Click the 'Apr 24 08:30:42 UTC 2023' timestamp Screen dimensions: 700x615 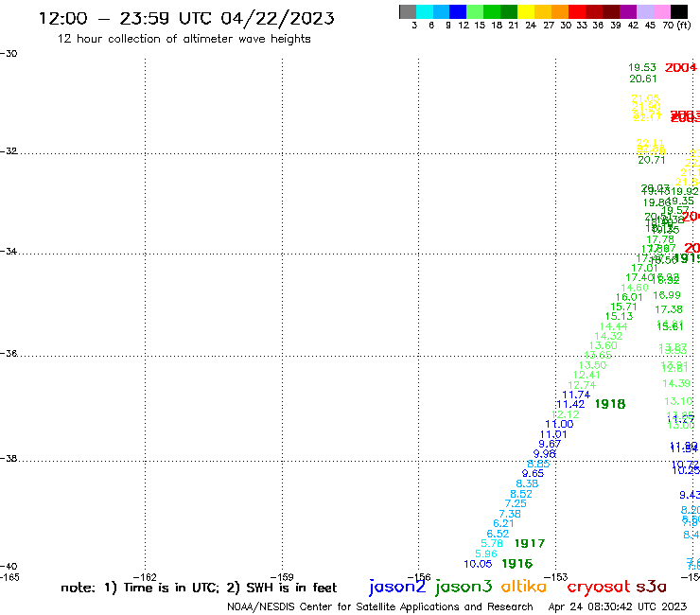(618, 606)
